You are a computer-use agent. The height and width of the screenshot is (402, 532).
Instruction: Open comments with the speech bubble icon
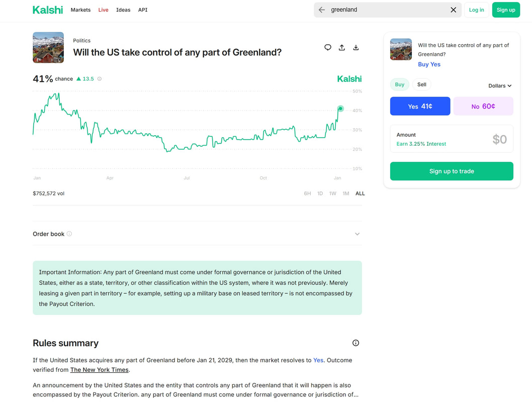328,47
